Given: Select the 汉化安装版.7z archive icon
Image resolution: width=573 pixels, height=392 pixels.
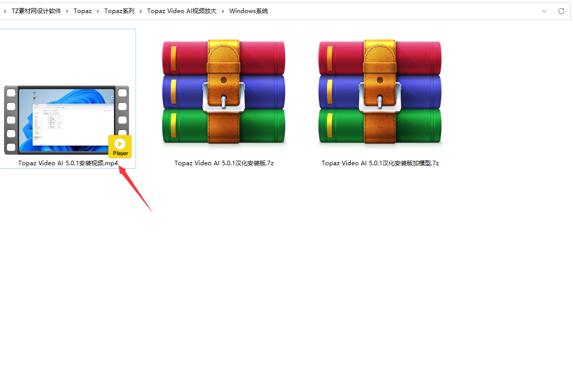Looking at the screenshot, I should point(224,91).
